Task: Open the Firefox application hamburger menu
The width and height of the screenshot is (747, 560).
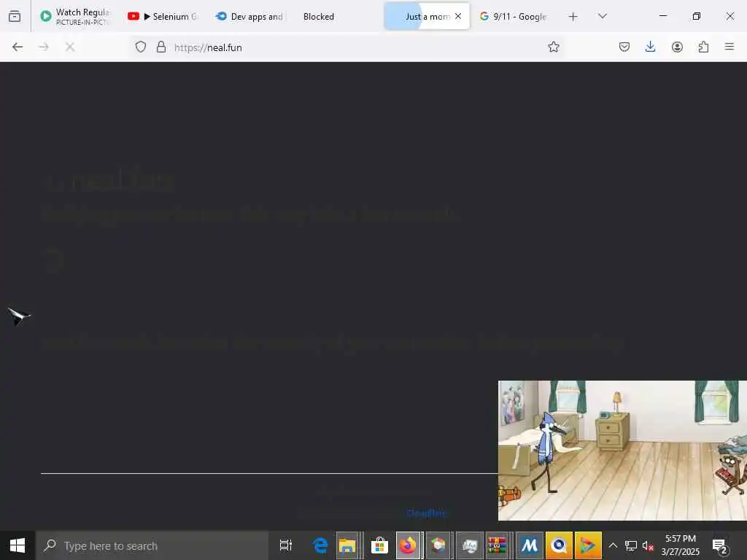Action: (x=729, y=47)
